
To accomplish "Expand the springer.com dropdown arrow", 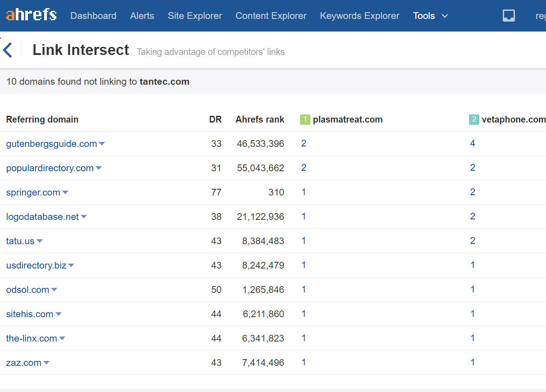I will tap(65, 192).
